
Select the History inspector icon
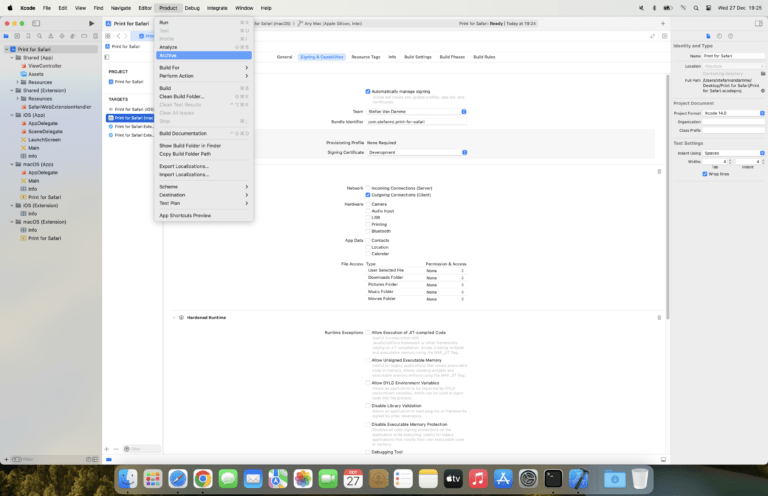pos(720,36)
